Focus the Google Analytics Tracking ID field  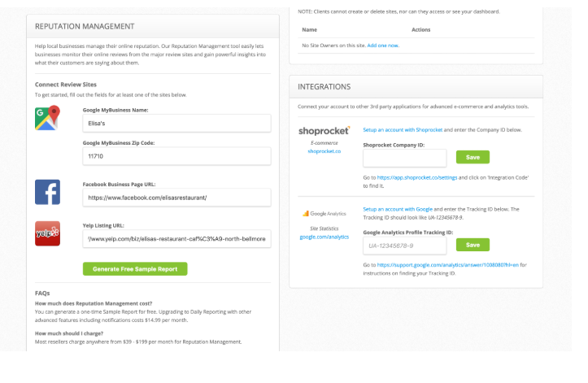(405, 246)
